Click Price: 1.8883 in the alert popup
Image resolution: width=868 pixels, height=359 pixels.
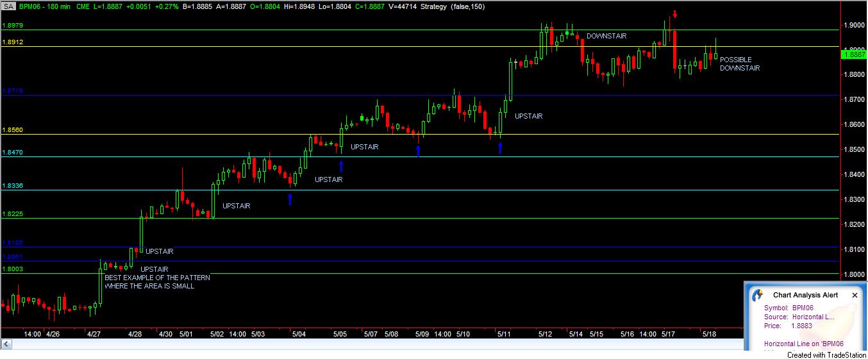tap(788, 326)
